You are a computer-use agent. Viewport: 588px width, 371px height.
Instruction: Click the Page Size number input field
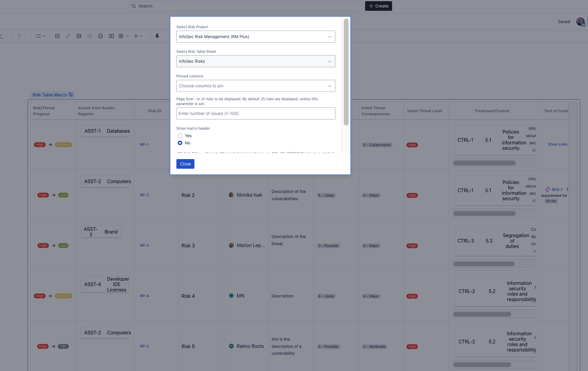(x=256, y=113)
